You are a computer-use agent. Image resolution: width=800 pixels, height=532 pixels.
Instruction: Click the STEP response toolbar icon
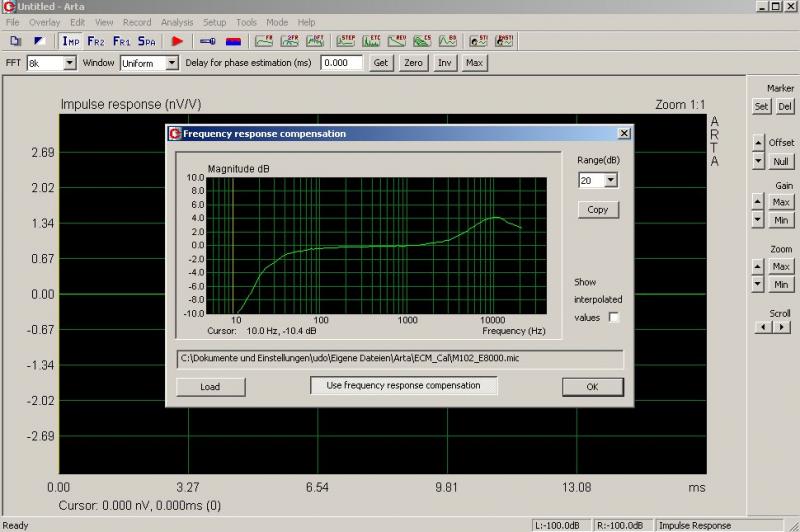(347, 41)
